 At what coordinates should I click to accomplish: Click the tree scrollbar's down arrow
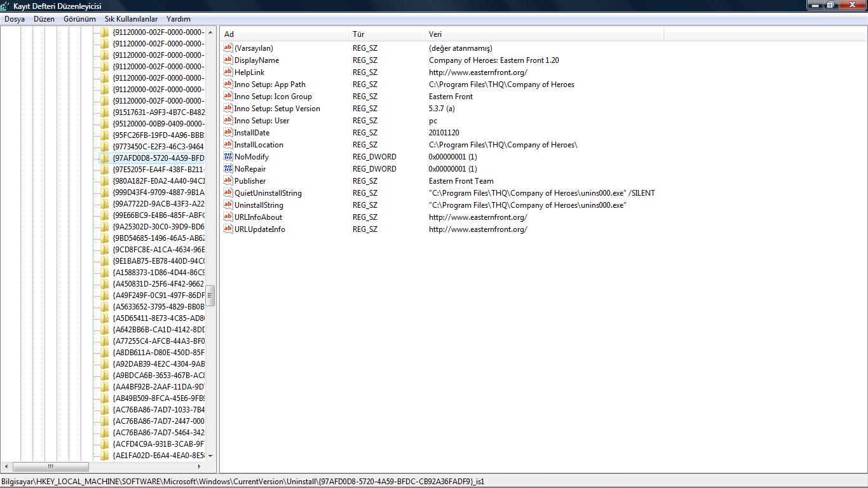[210, 456]
